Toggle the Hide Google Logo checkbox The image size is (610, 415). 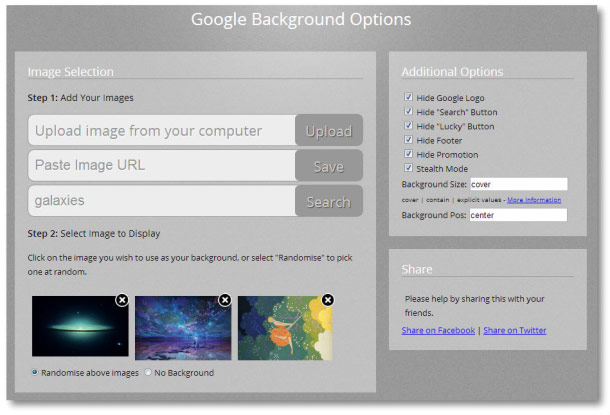tap(408, 98)
